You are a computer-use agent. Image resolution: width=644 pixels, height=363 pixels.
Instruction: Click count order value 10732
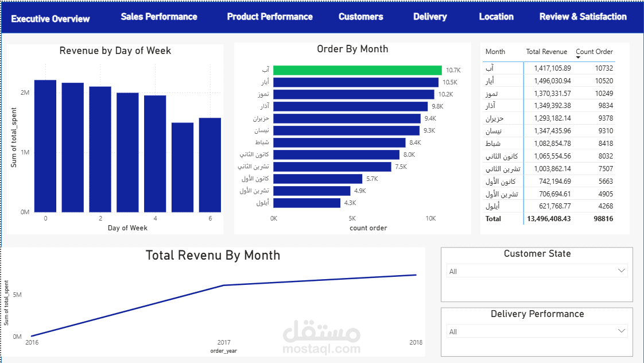pyautogui.click(x=604, y=68)
